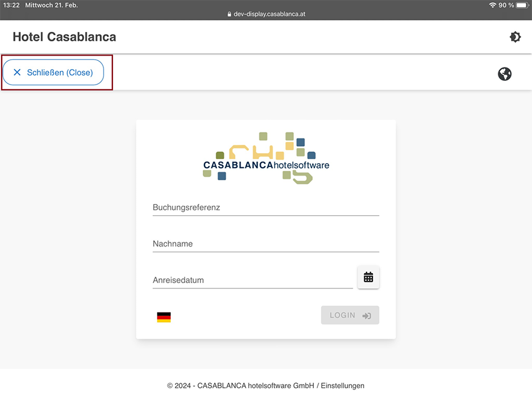
Task: Open the calendar date picker icon
Action: pyautogui.click(x=368, y=277)
